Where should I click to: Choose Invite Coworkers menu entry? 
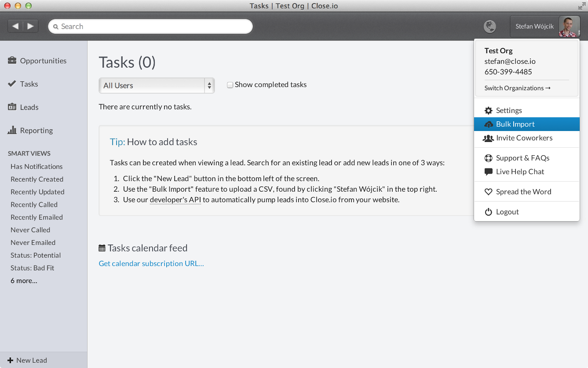pos(527,138)
